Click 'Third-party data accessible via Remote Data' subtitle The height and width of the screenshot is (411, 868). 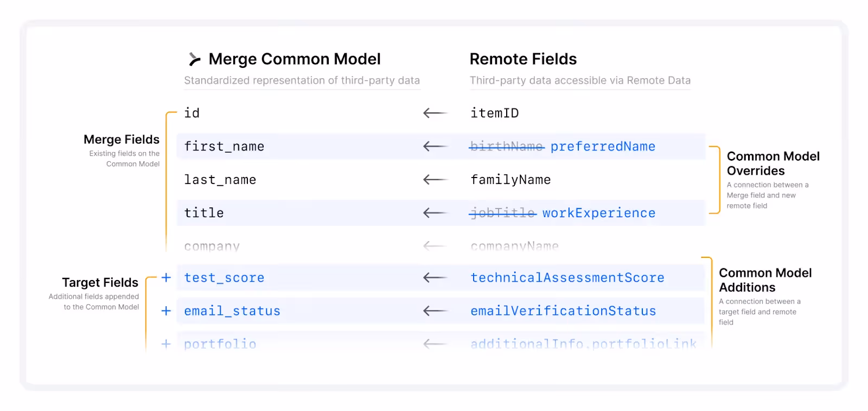(580, 80)
